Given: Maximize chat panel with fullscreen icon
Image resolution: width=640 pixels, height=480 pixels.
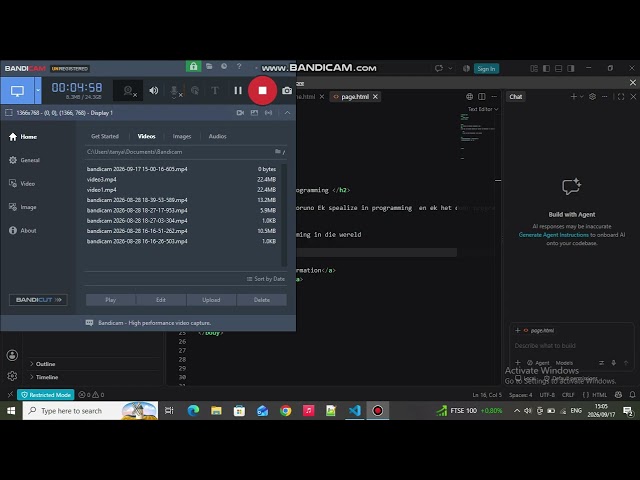Looking at the screenshot, I should point(621,97).
